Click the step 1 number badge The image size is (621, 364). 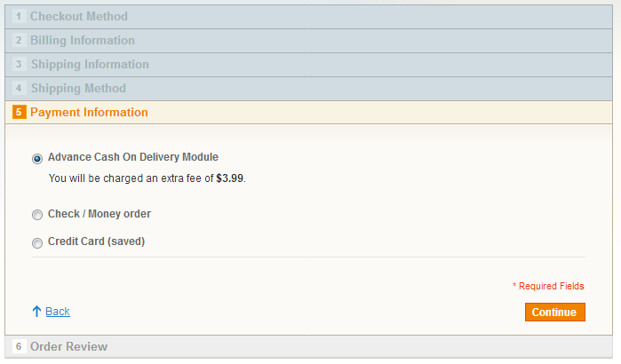[19, 17]
